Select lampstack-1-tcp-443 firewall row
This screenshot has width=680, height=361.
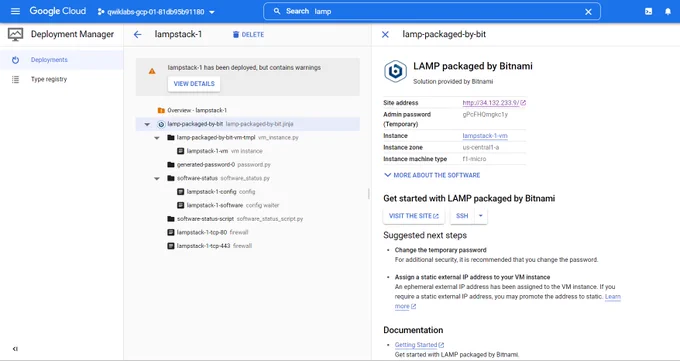[248, 246]
